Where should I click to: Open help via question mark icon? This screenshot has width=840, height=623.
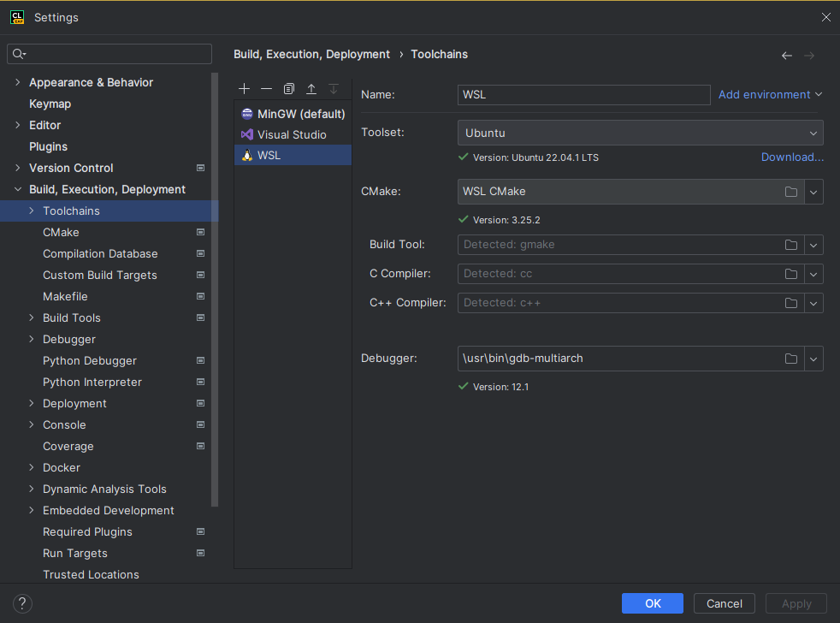[x=22, y=603]
